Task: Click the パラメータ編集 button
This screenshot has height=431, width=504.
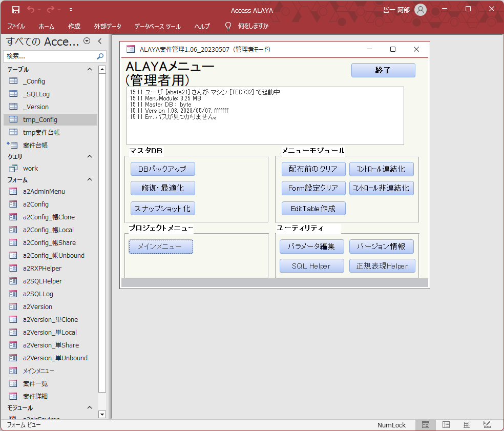Action: coord(312,247)
